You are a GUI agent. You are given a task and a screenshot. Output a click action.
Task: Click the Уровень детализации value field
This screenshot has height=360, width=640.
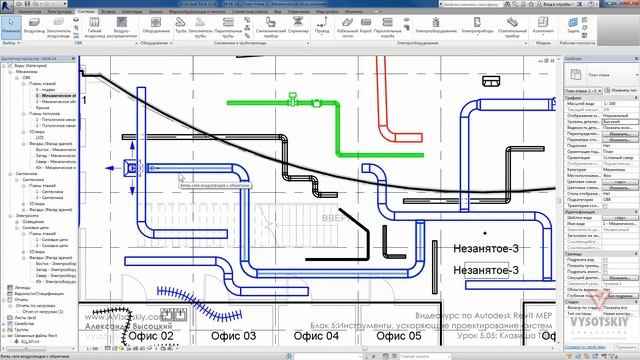pyautogui.click(x=620, y=122)
